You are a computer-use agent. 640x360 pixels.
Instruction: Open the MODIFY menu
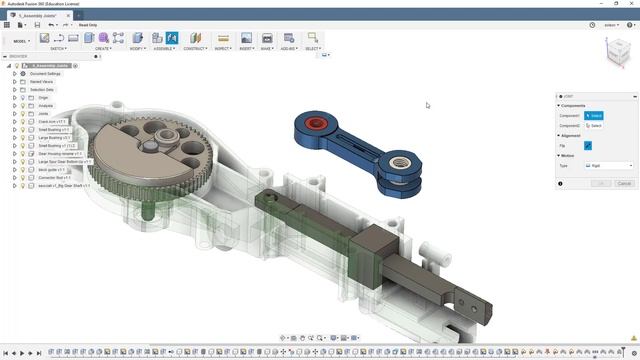[138, 49]
